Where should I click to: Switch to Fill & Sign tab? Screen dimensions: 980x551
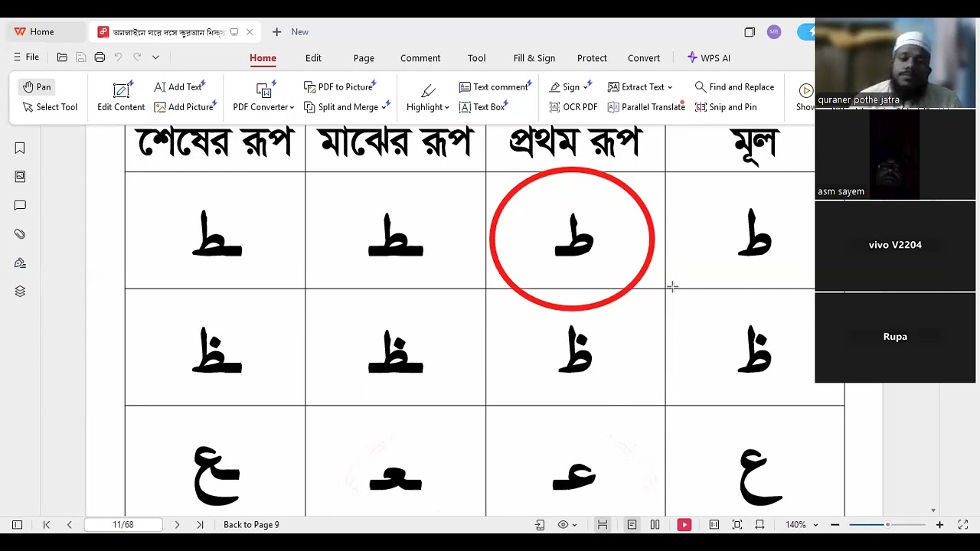tap(534, 58)
